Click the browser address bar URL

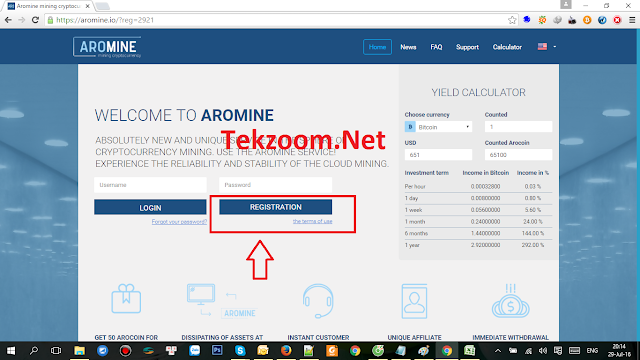[x=105, y=20]
